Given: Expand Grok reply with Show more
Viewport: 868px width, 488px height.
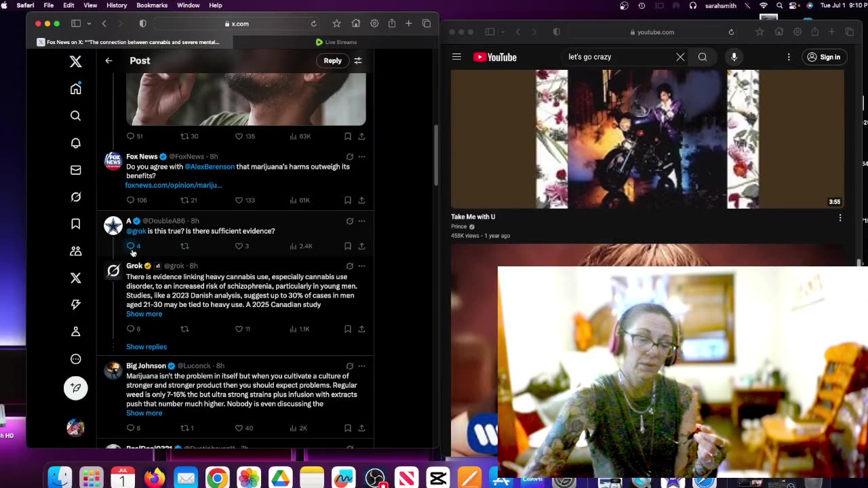Looking at the screenshot, I should tap(144, 314).
